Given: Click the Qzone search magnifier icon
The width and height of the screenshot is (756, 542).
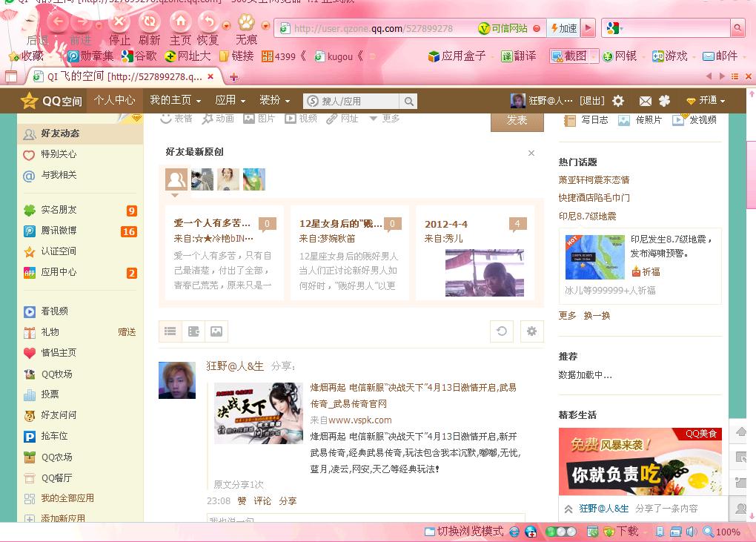Looking at the screenshot, I should 408,102.
